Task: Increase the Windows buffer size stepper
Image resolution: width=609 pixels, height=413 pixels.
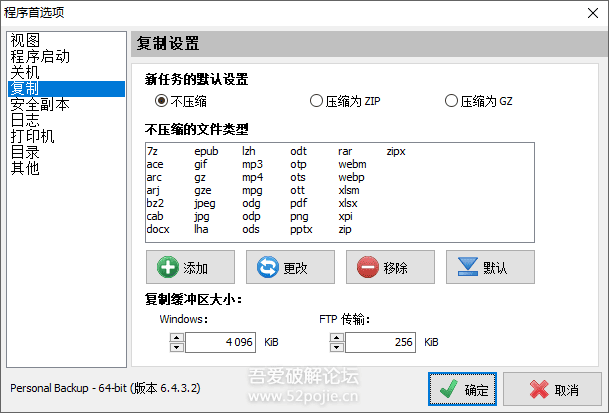Action: [x=176, y=337]
